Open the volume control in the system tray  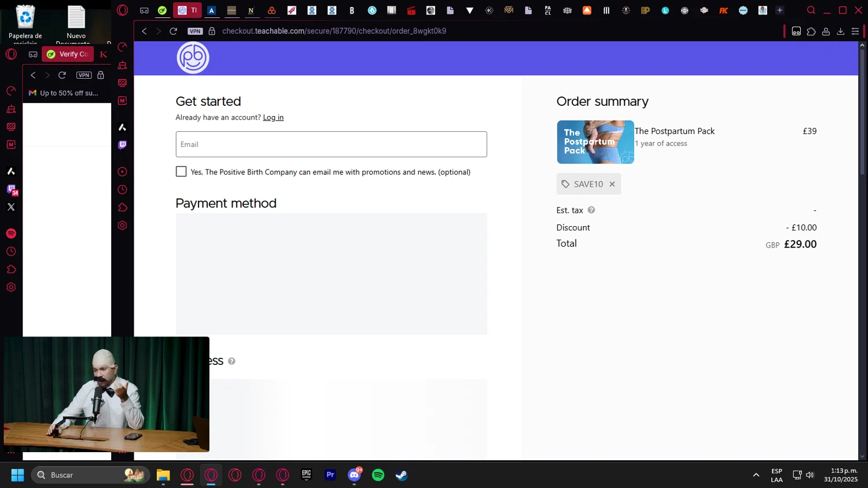point(810,475)
